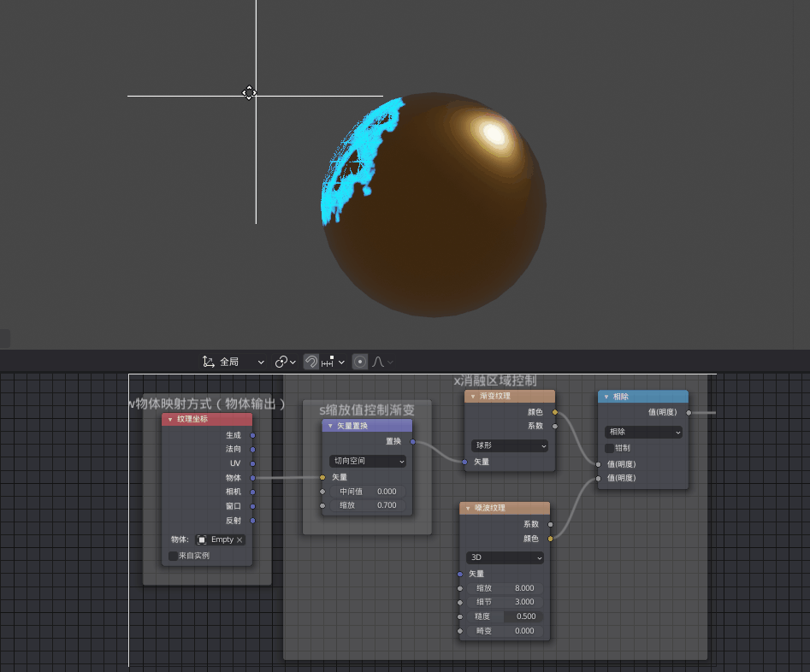810x672 pixels.
Task: Click the 畸变 input socket
Action: pos(460,631)
